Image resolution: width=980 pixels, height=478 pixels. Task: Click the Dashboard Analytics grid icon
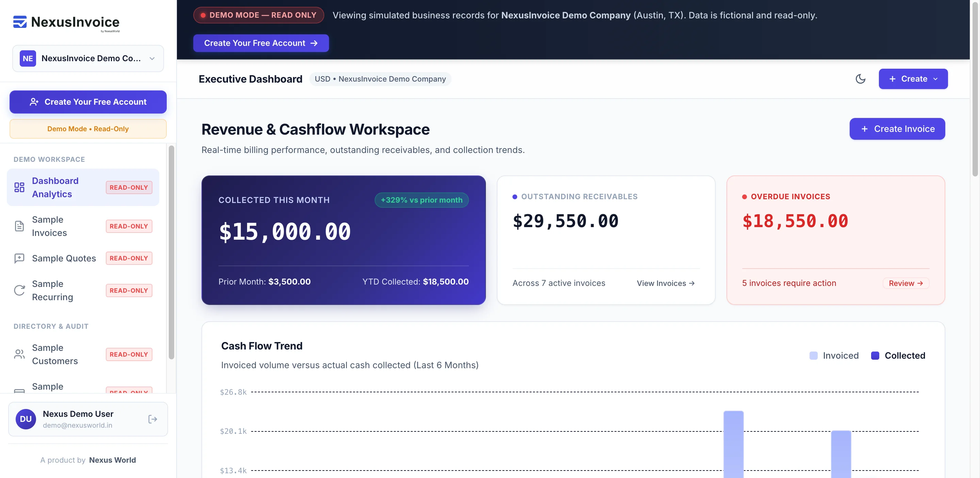click(x=19, y=187)
